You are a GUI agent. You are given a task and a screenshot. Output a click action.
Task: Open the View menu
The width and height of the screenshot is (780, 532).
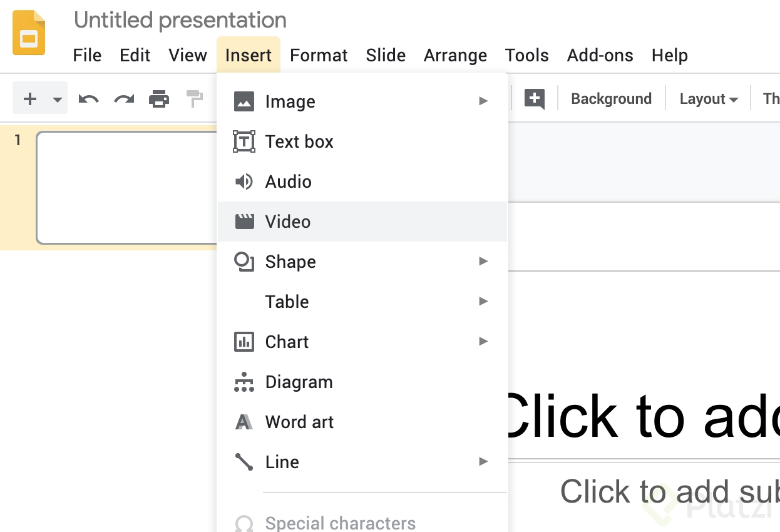(x=188, y=55)
